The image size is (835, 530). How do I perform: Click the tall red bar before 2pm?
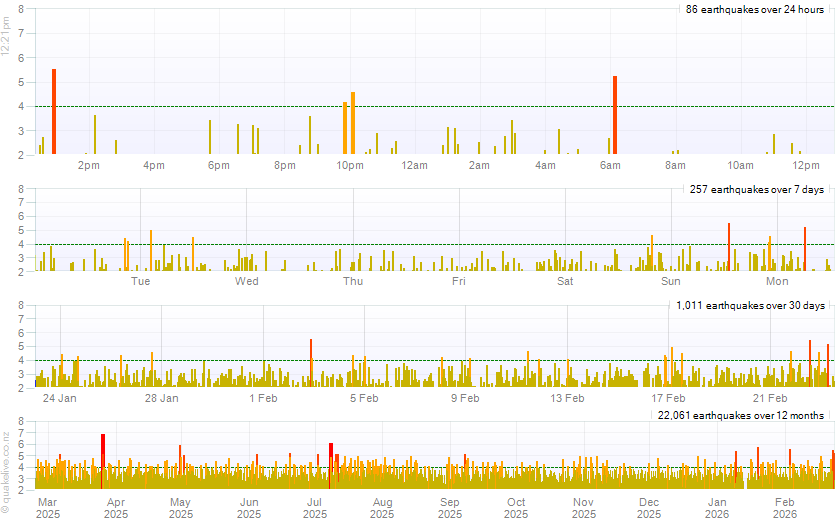pyautogui.click(x=54, y=112)
